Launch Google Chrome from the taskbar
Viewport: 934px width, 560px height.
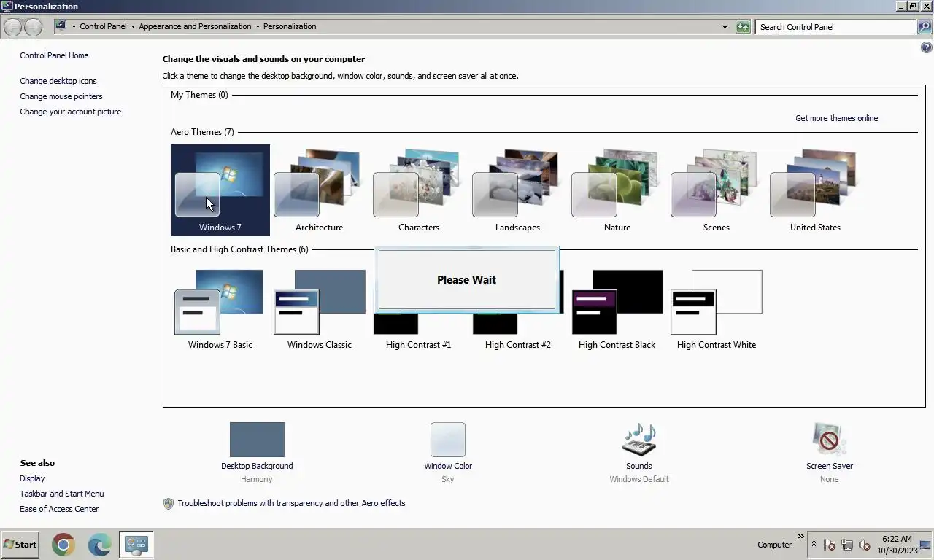pyautogui.click(x=63, y=544)
